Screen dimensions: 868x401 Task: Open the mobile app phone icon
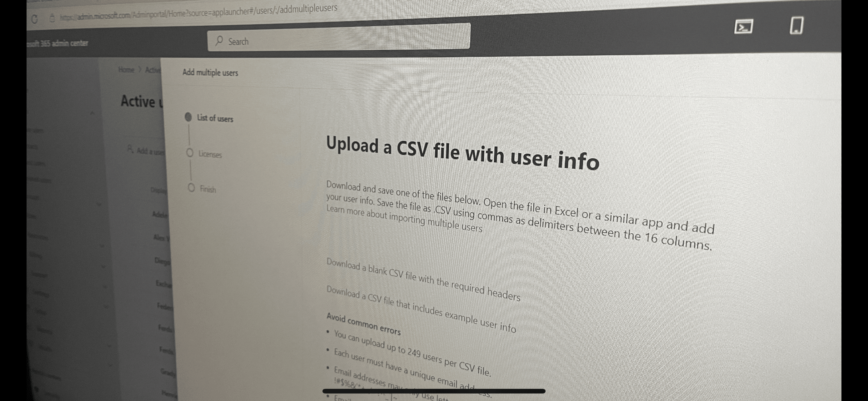click(796, 25)
